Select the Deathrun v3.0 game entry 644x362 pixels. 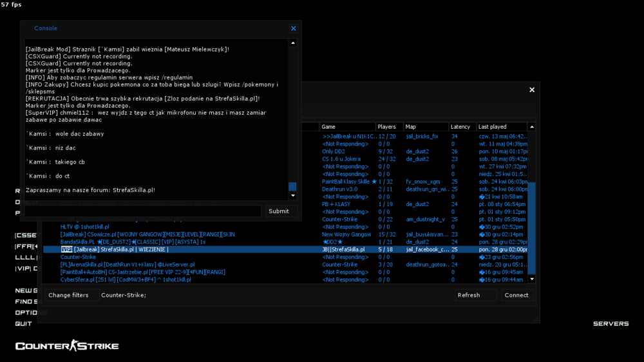coord(339,189)
